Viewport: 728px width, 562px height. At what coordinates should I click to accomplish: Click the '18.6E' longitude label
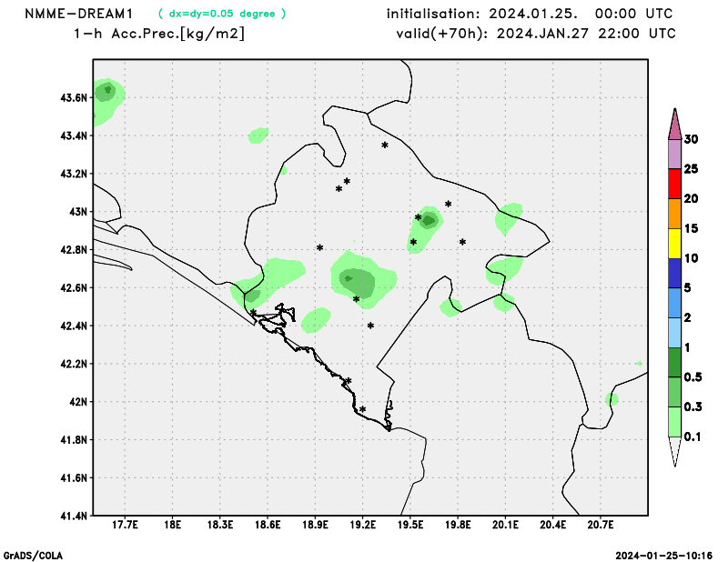[268, 525]
